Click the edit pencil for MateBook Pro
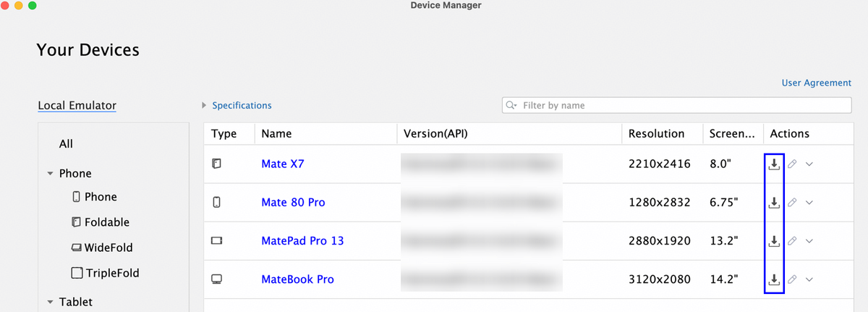The image size is (868, 312). point(792,279)
